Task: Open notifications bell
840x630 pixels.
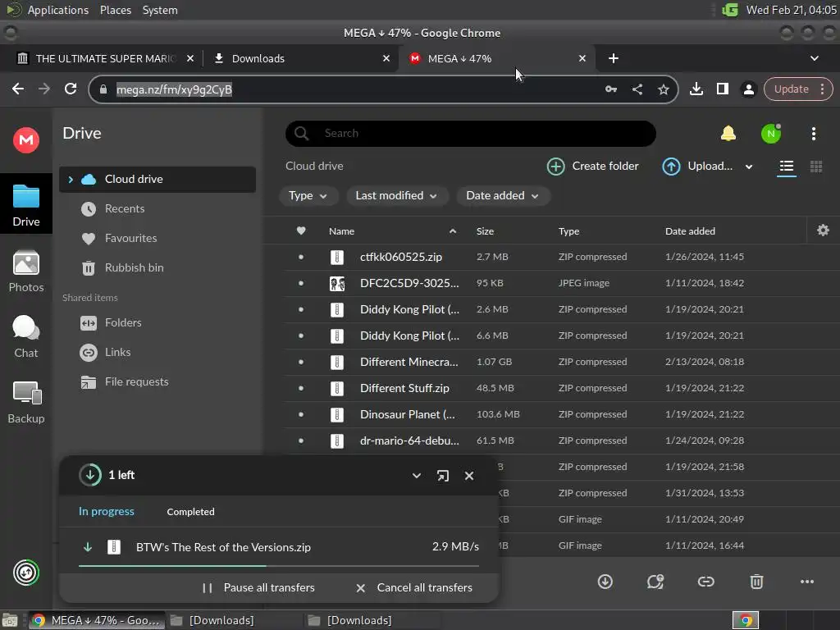Action: [728, 134]
